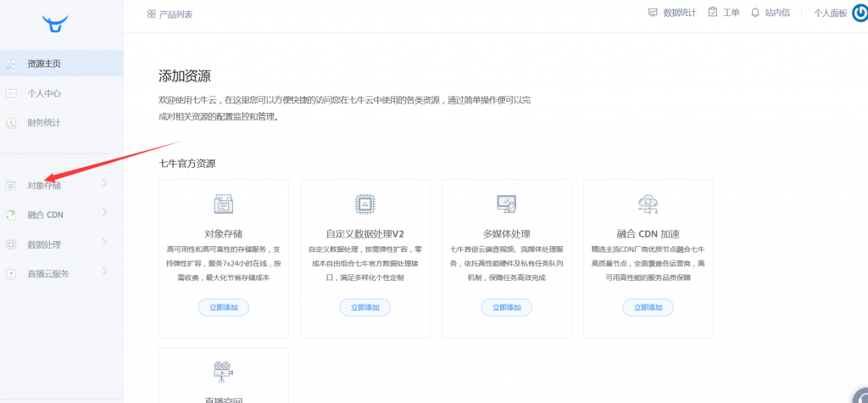
Task: Click the Qiniu bull logo
Action: pyautogui.click(x=55, y=24)
